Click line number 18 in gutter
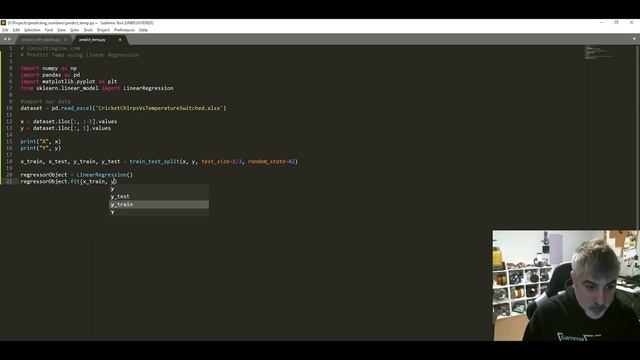This screenshot has width=640, height=360. (x=9, y=162)
